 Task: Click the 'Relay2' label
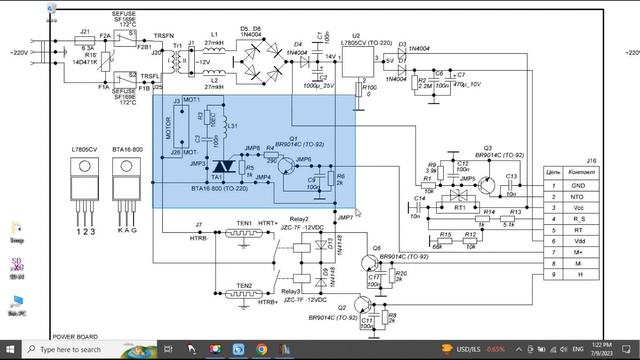pyautogui.click(x=299, y=219)
